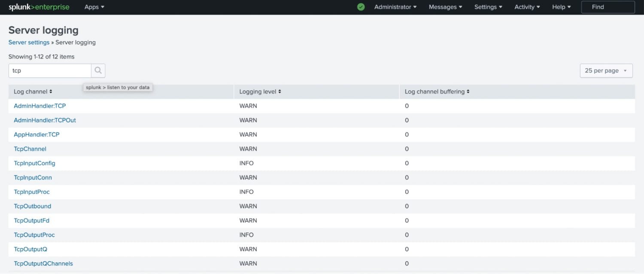Open the TcpInputConfig log channel
Screen dimensions: 644x274
[x=34, y=163]
